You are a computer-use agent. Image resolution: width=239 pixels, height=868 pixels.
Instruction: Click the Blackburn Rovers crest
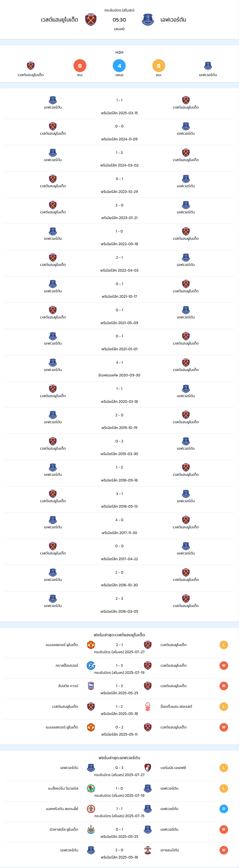click(x=91, y=788)
